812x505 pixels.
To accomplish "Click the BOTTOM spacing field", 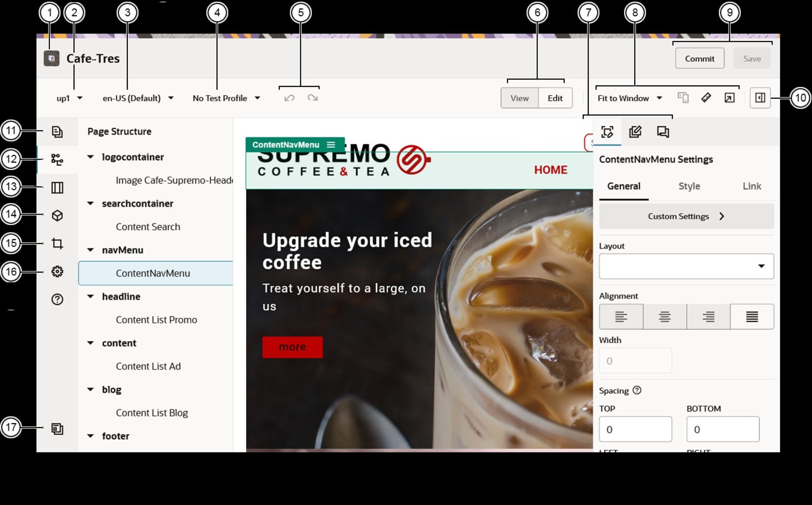I will point(723,429).
